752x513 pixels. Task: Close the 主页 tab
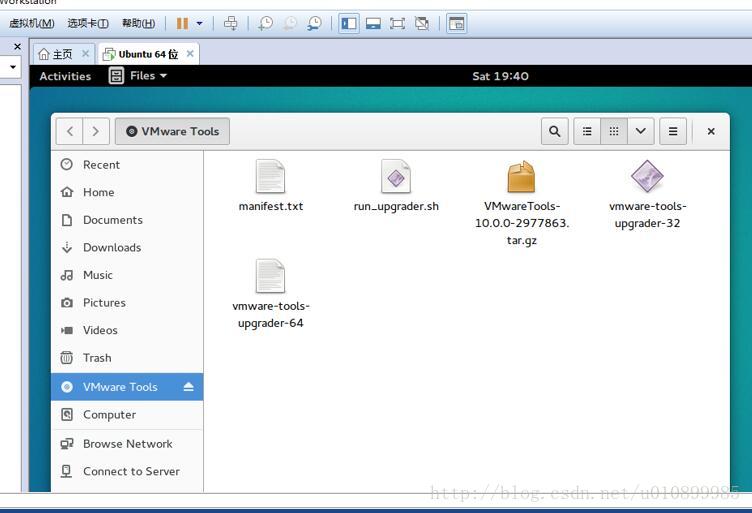[x=85, y=54]
